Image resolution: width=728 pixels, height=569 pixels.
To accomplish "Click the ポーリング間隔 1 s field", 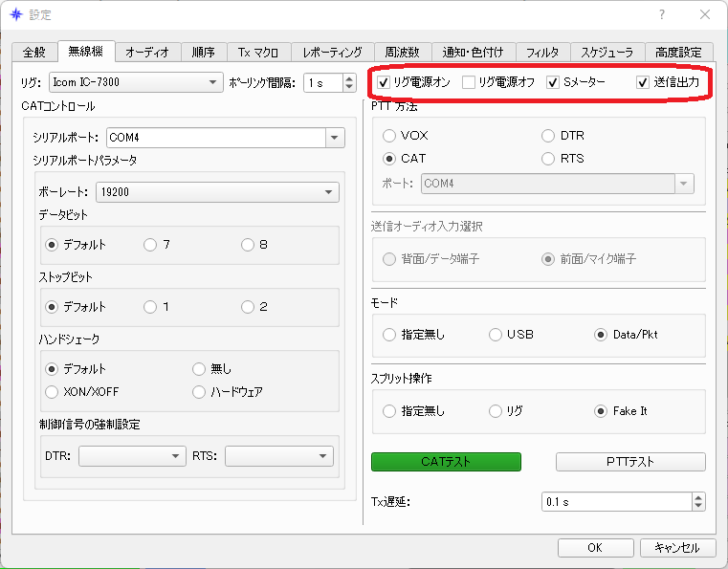I will point(323,83).
